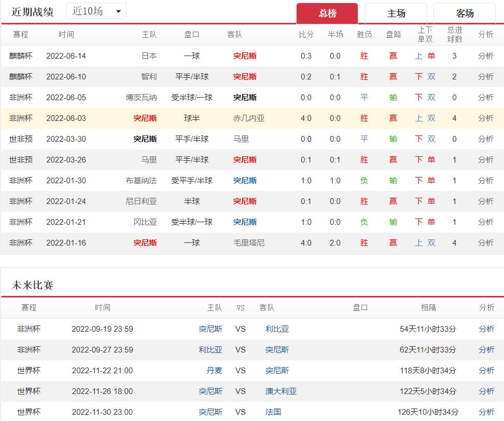Open 分析 for the 2022-01-24 match

[485, 201]
